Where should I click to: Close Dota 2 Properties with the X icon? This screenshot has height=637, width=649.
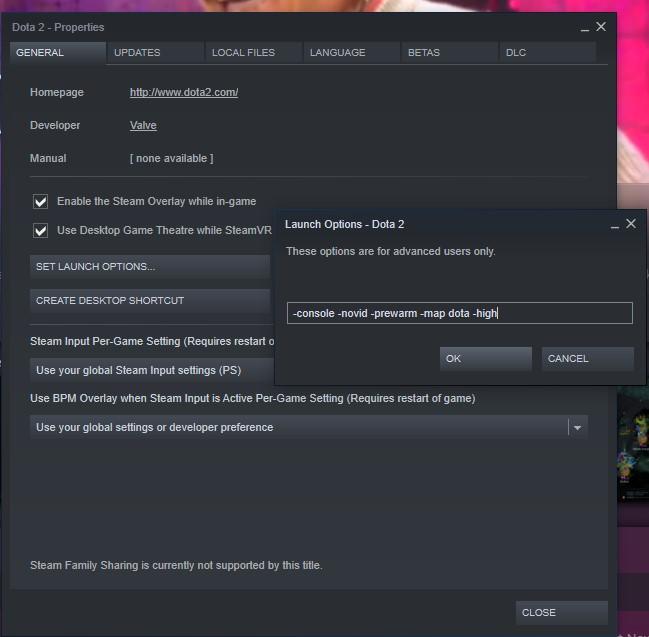(x=601, y=27)
